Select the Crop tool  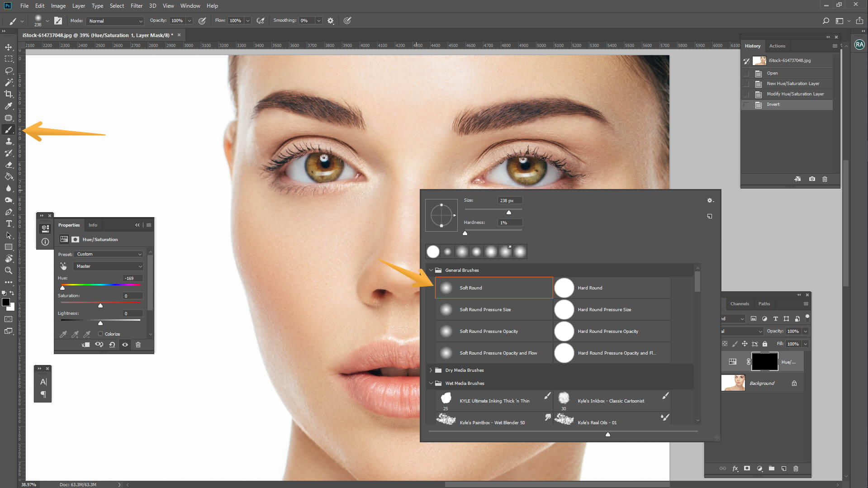click(8, 94)
